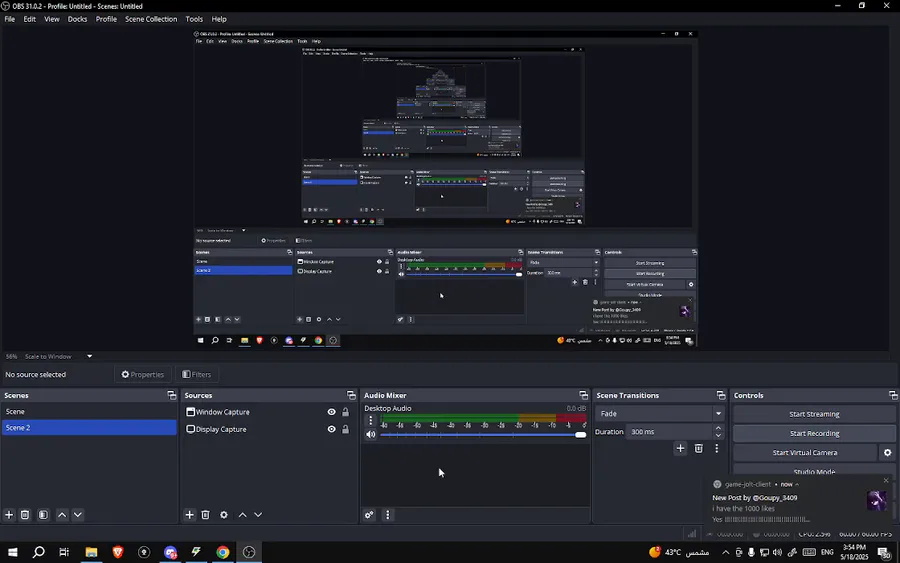Open transition properties three-dot menu
The image size is (900, 563).
[x=716, y=448]
